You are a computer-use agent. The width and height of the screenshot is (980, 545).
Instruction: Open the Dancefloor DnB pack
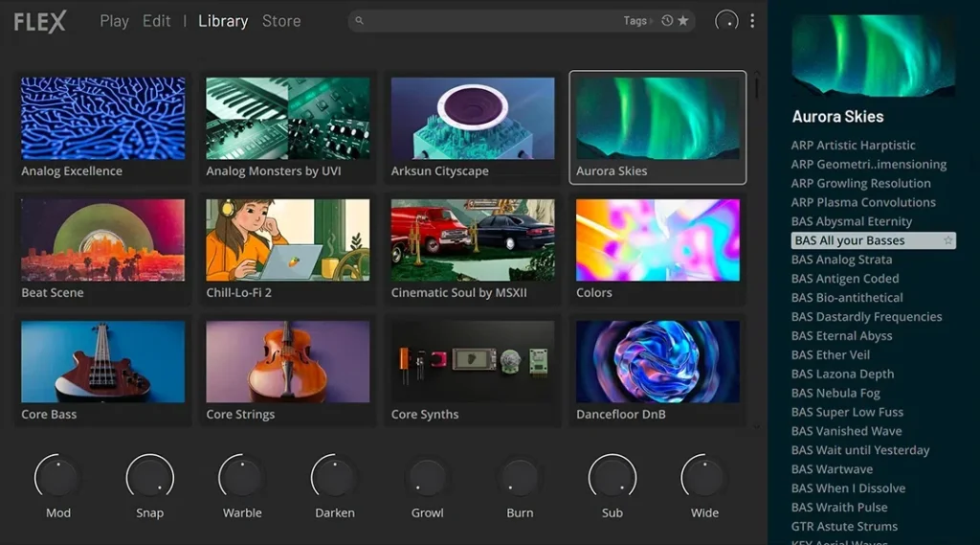(657, 371)
